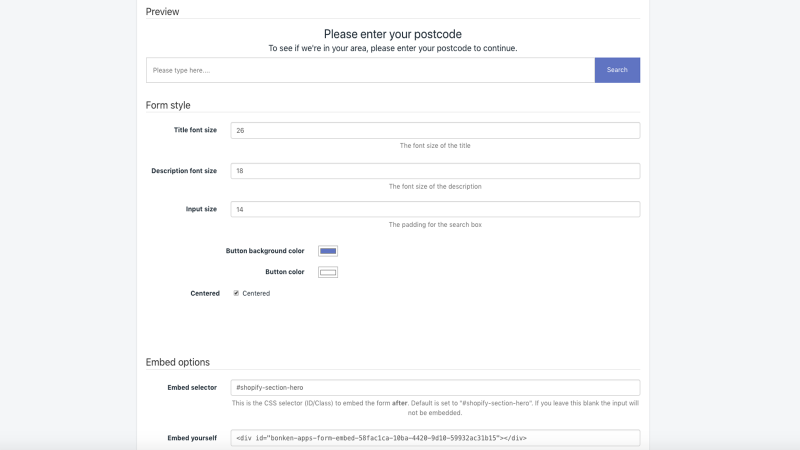Focus the postcode preview search box

tap(370, 70)
